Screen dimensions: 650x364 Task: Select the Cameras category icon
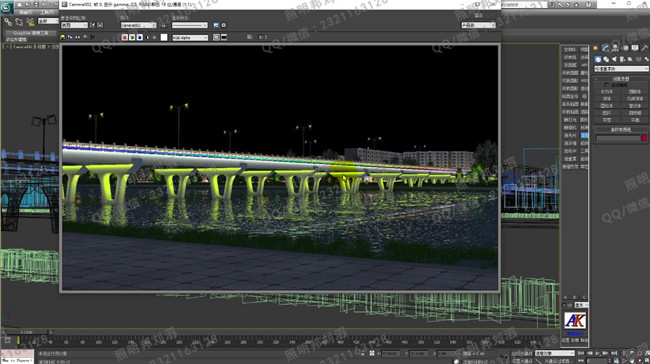(622, 59)
